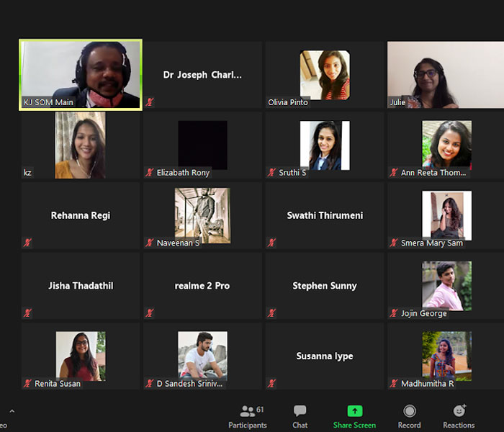Click the Stephen Sunny name text

pos(325,286)
